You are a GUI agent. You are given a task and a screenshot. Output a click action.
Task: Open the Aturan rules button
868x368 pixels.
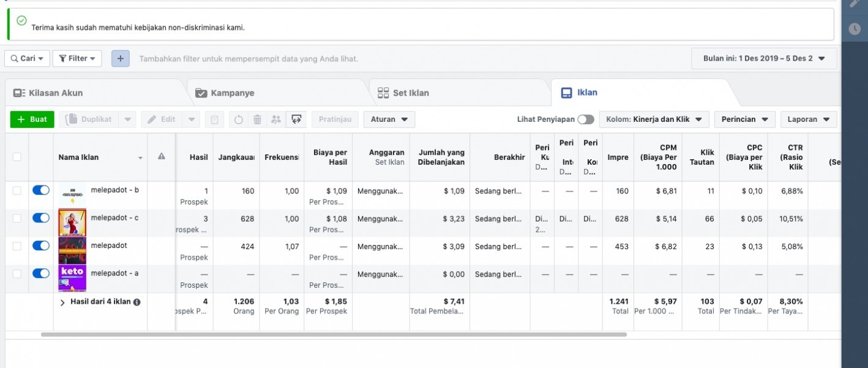[x=389, y=119]
